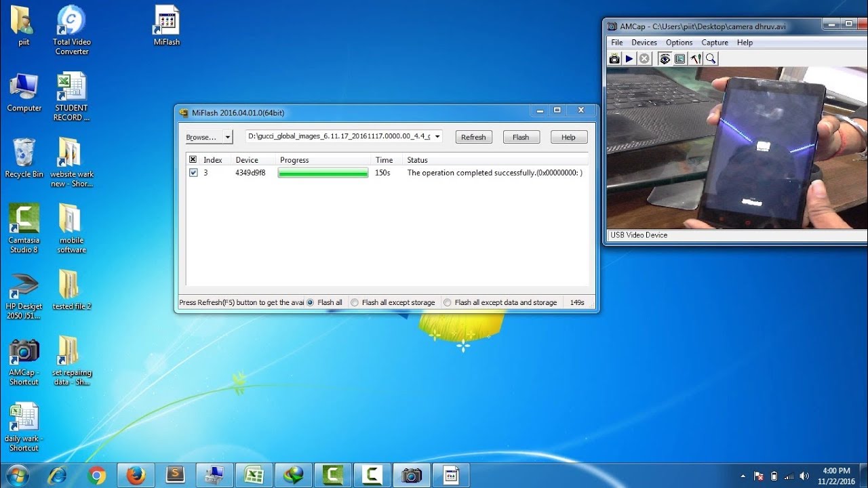Open the File menu in AMCap
Screen dimensions: 868x488
[x=617, y=42]
